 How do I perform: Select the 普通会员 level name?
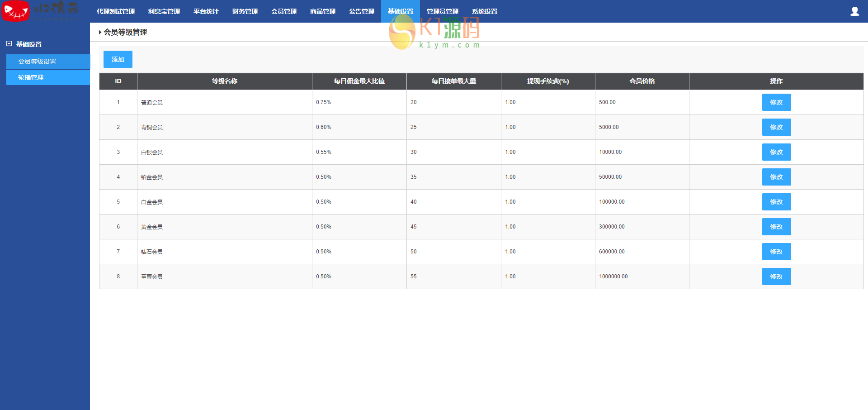[152, 103]
